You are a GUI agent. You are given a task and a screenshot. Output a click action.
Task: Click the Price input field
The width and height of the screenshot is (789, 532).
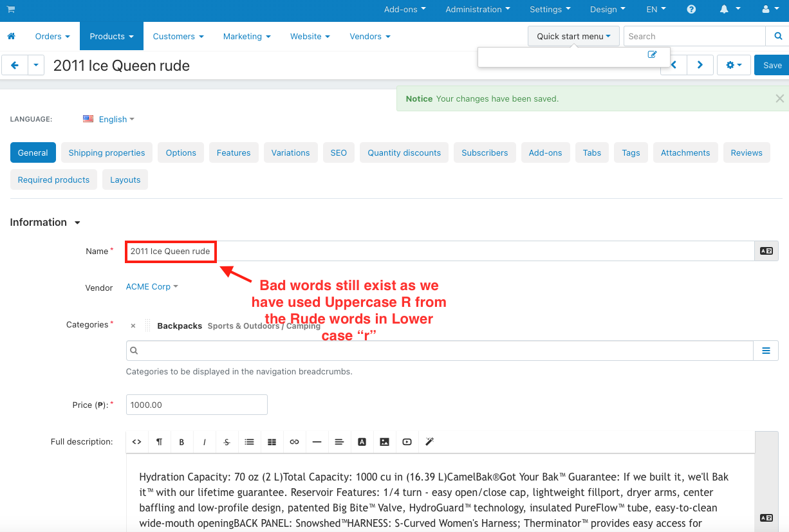pyautogui.click(x=197, y=405)
